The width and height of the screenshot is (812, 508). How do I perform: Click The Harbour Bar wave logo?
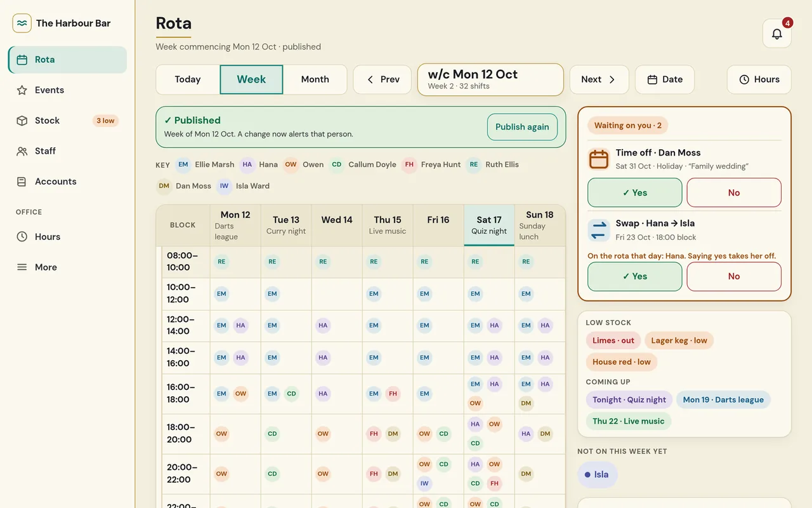point(22,23)
